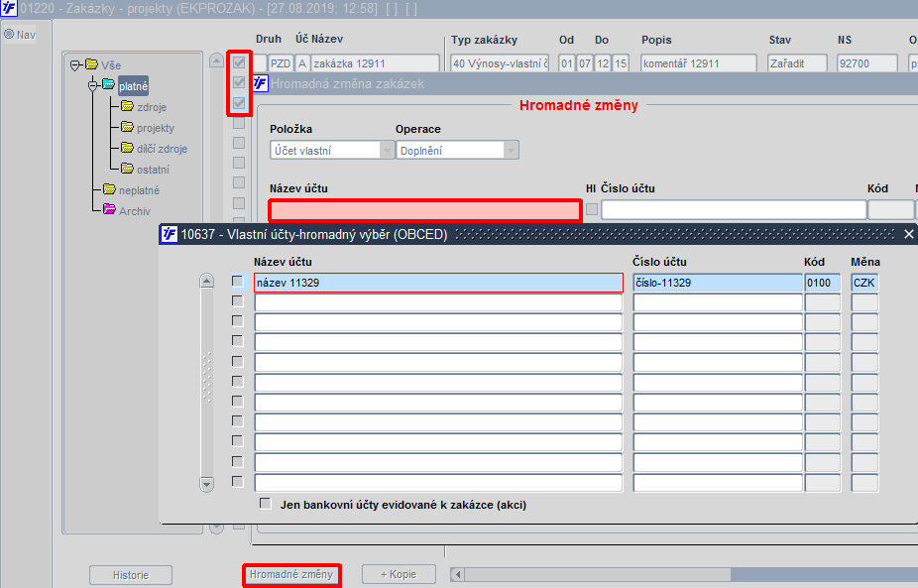Click the Vlastní účty-hromadný výběr window icon
The width and height of the screenshot is (918, 588).
pyautogui.click(x=170, y=234)
